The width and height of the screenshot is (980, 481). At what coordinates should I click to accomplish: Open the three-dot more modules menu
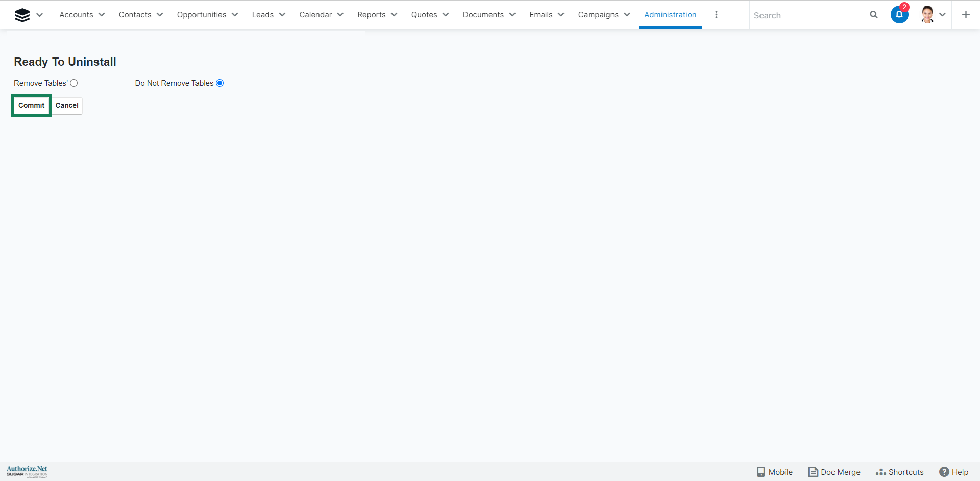[x=716, y=15]
